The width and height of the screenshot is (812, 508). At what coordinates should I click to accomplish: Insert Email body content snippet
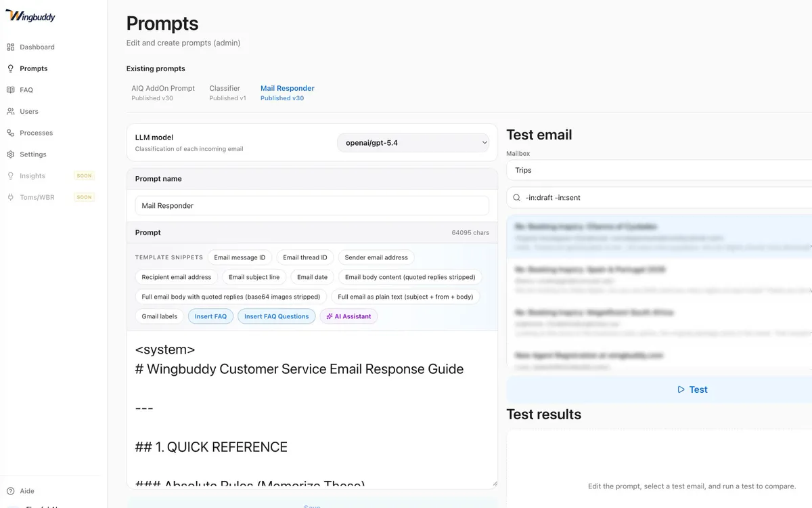[x=410, y=277]
